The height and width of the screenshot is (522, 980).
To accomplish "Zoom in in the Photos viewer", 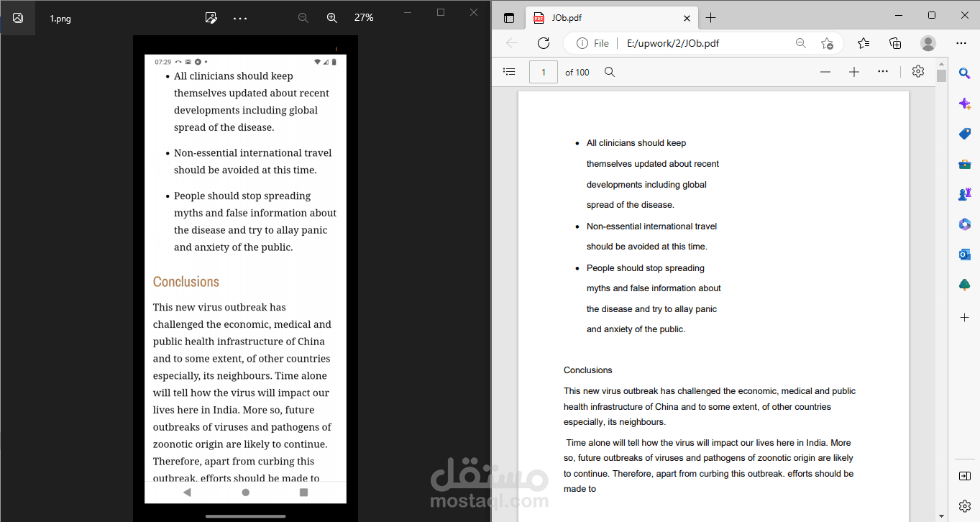I will coord(332,18).
